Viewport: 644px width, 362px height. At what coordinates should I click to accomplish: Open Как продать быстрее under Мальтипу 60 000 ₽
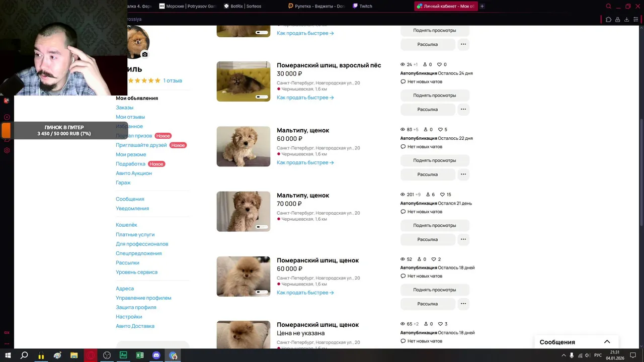305,162
